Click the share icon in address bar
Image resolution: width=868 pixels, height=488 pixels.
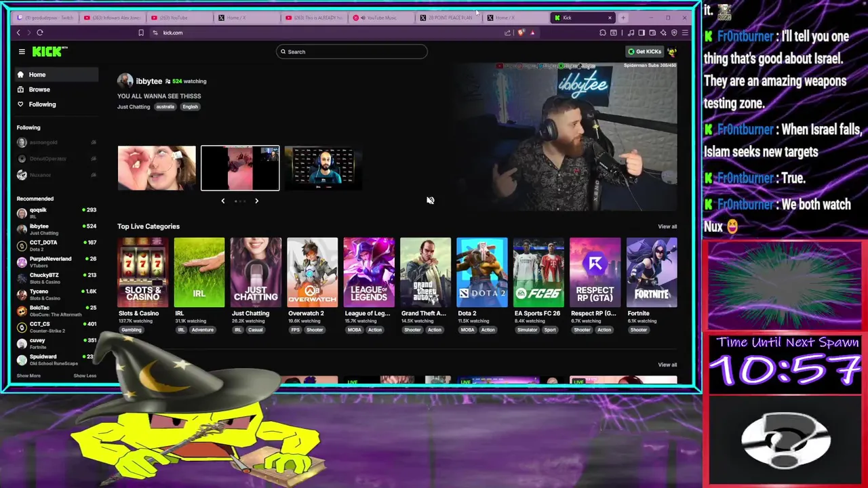pyautogui.click(x=508, y=33)
